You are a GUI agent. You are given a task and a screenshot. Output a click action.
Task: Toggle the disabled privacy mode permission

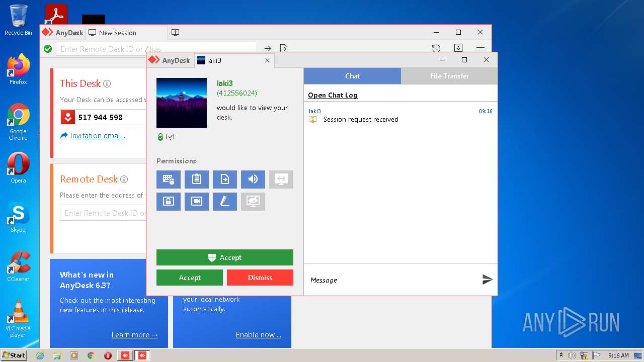253,202
